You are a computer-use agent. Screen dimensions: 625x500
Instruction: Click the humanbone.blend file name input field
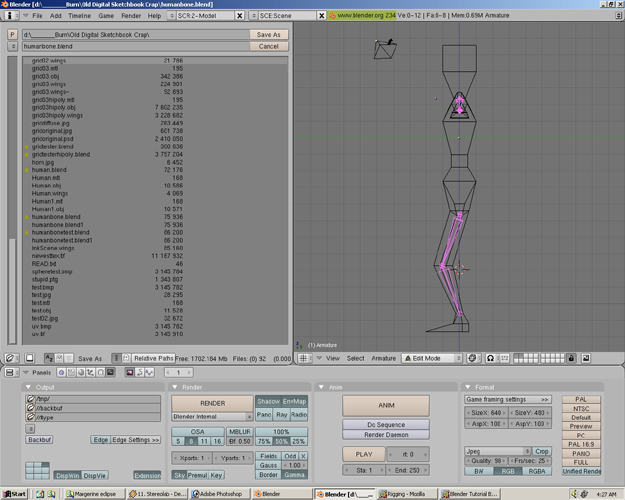pyautogui.click(x=136, y=46)
